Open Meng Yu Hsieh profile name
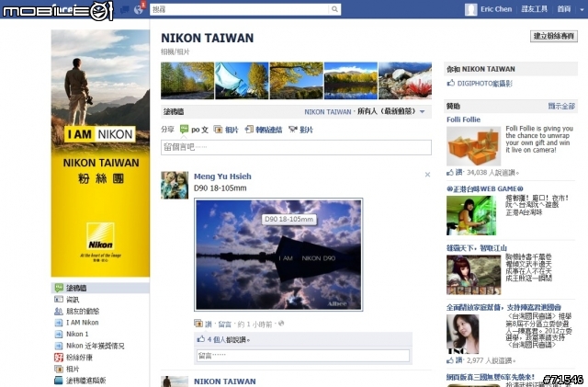Viewport: 588px width, 387px height. click(222, 176)
